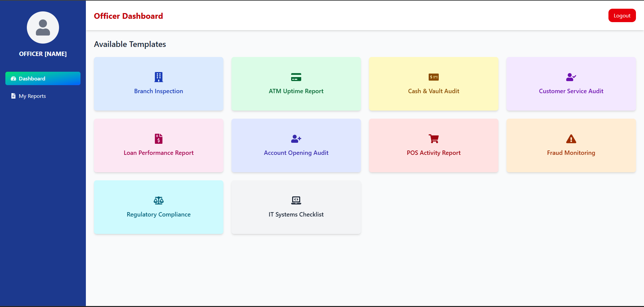Click the Fraud Monitoring label text
Screen dimensions: 644x307
[571, 153]
